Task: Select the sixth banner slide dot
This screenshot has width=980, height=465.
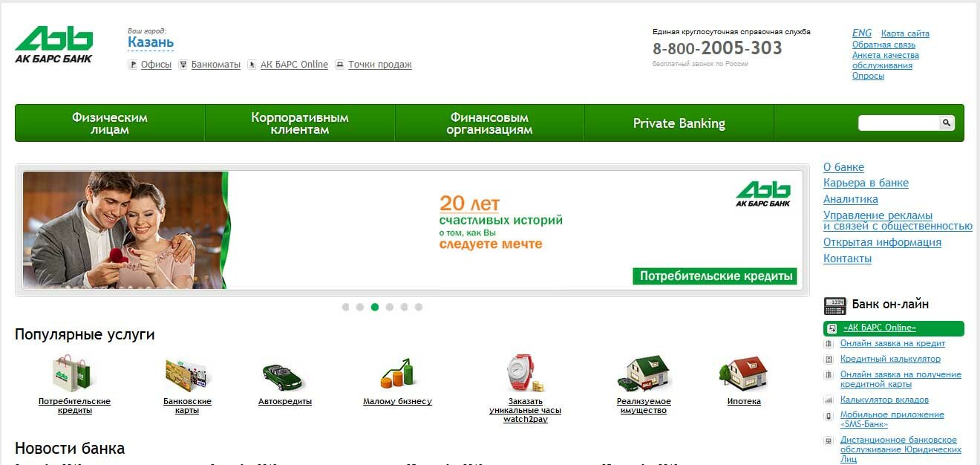Action: pyautogui.click(x=419, y=307)
